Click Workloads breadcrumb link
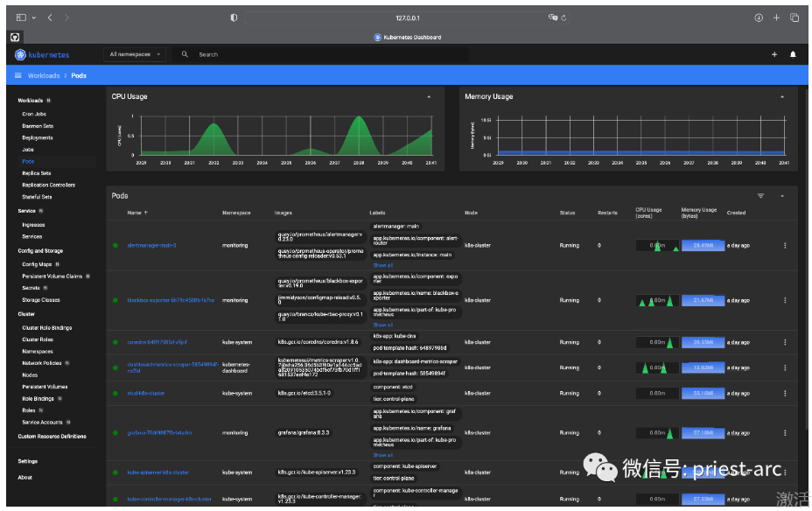This screenshot has height=511, width=812. [44, 75]
